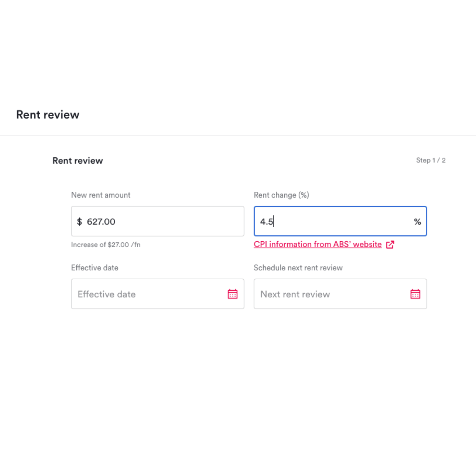Click the external link icon beside CPI link
The height and width of the screenshot is (476, 476).
coord(390,245)
